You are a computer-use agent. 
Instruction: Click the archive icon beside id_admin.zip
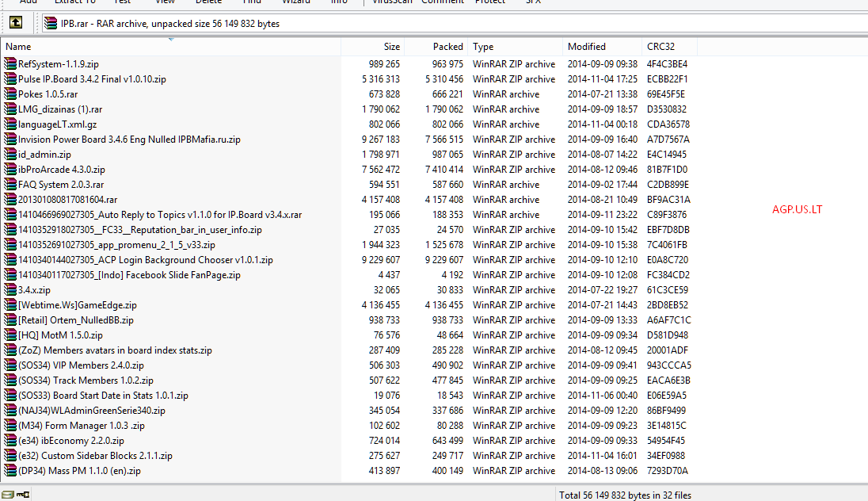click(10, 155)
